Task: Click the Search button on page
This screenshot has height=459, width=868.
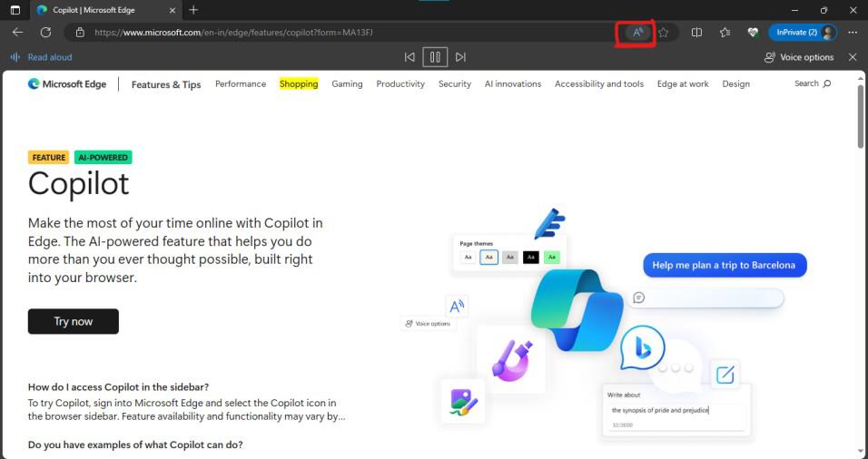Action: tap(813, 83)
